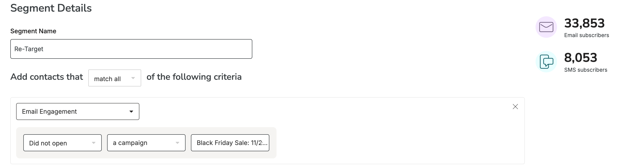
Task: Select the Black Friday Sale campaign field
Action: click(230, 143)
